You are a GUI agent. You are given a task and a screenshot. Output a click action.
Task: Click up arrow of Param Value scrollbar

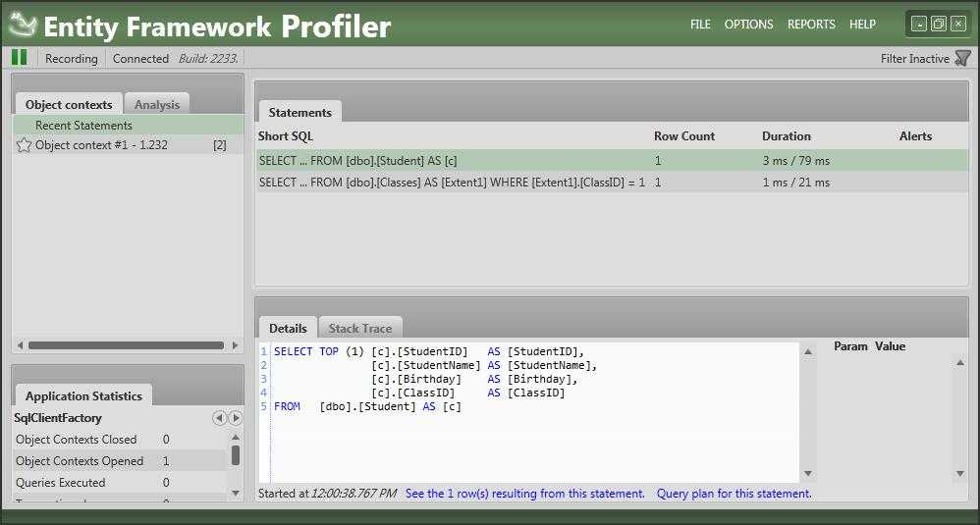click(x=960, y=363)
